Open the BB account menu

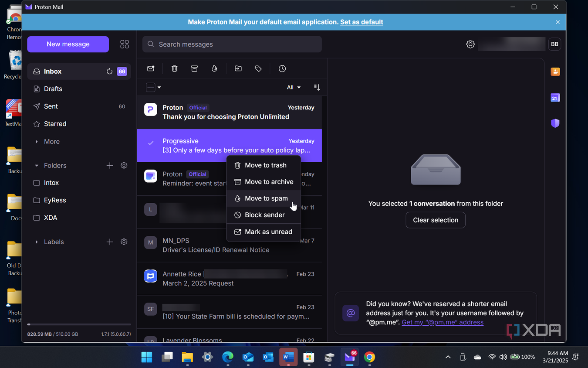554,44
